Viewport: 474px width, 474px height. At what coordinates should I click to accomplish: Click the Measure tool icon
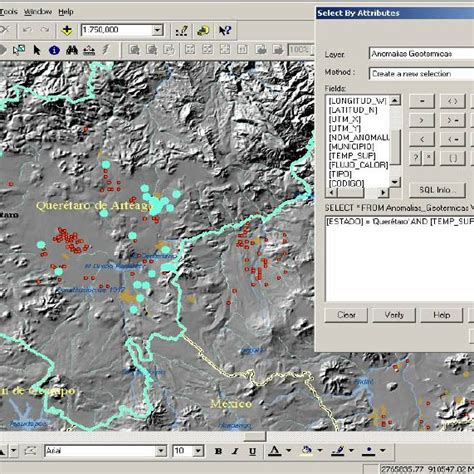pos(89,50)
